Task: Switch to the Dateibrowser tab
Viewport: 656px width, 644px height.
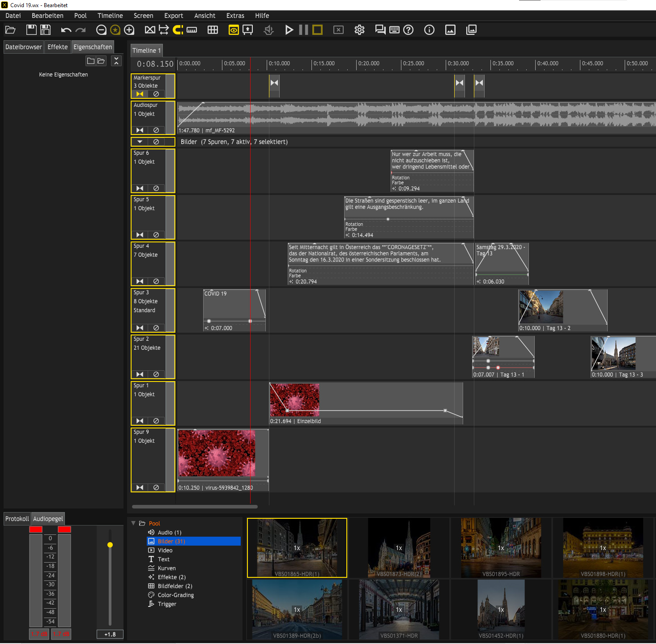Action: (24, 47)
